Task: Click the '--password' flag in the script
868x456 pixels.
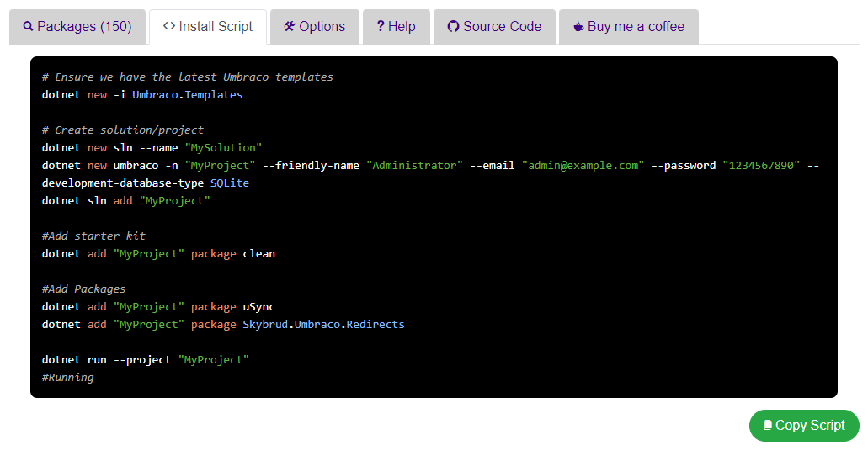Action: 683,166
